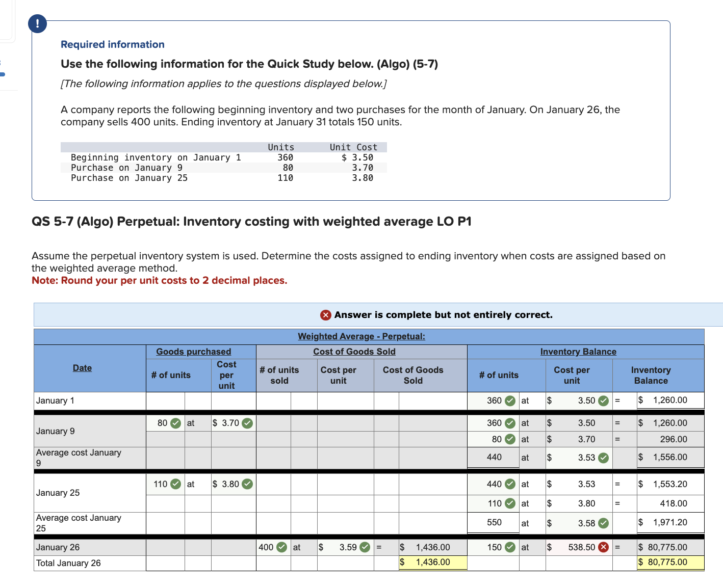Click the check beside 3.53 in Average cost January 9 row
Image resolution: width=723 pixels, height=588 pixels.
pyautogui.click(x=603, y=458)
